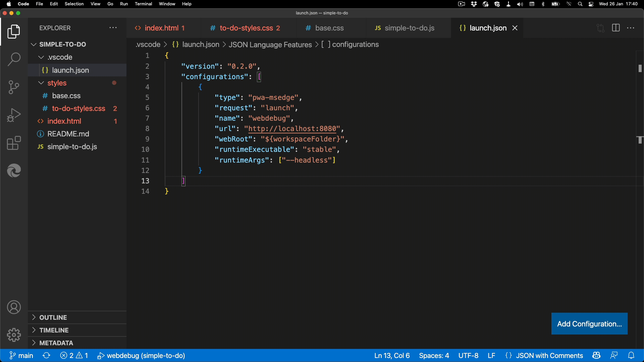
Task: Mute system volume from the menu bar
Action: coord(520,4)
